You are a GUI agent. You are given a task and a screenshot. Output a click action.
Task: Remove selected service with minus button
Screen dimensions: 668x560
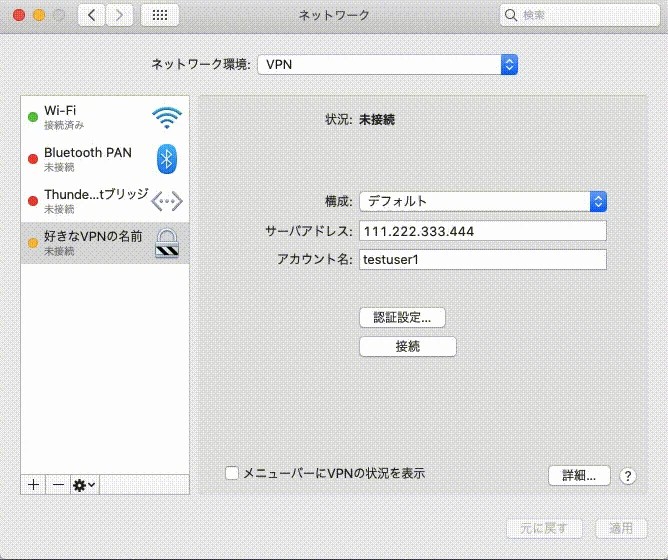pos(58,485)
